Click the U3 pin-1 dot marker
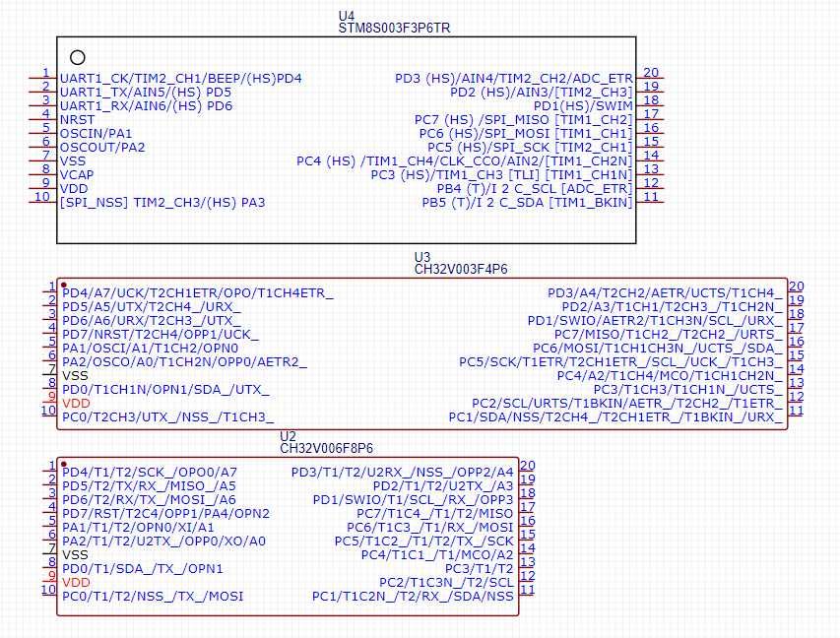The image size is (840, 638). tap(64, 285)
